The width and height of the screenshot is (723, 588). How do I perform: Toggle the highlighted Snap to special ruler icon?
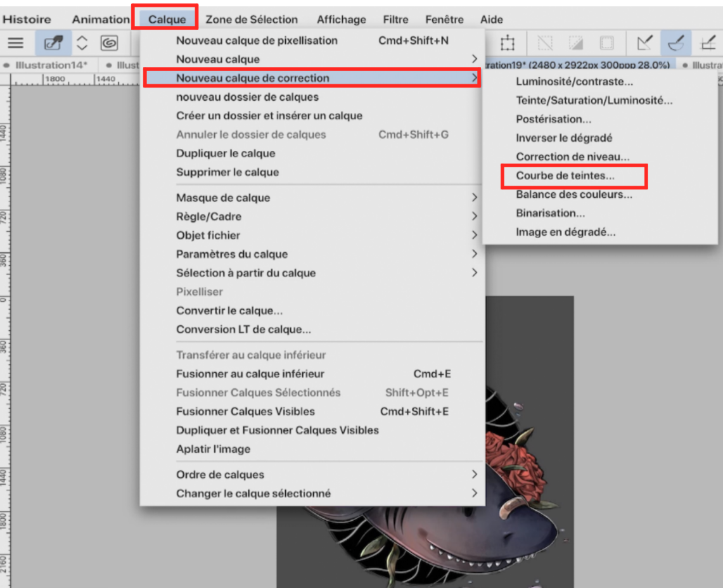coord(676,43)
